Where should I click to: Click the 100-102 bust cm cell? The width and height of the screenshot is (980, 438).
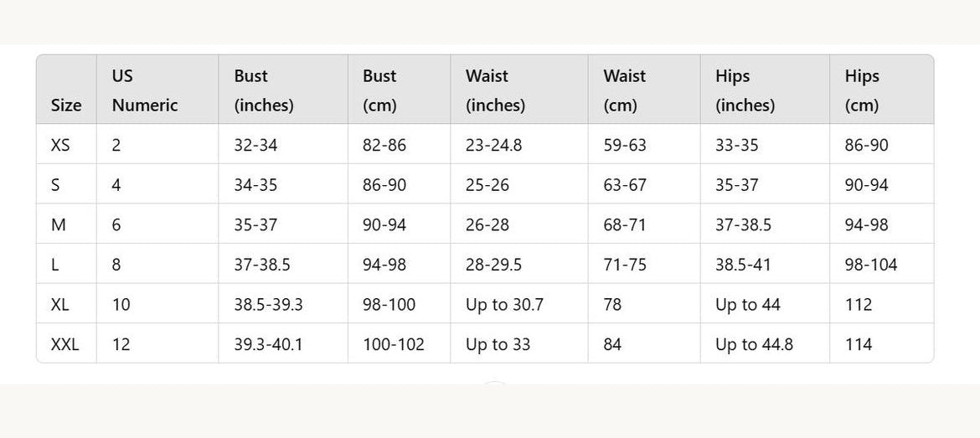coord(393,344)
